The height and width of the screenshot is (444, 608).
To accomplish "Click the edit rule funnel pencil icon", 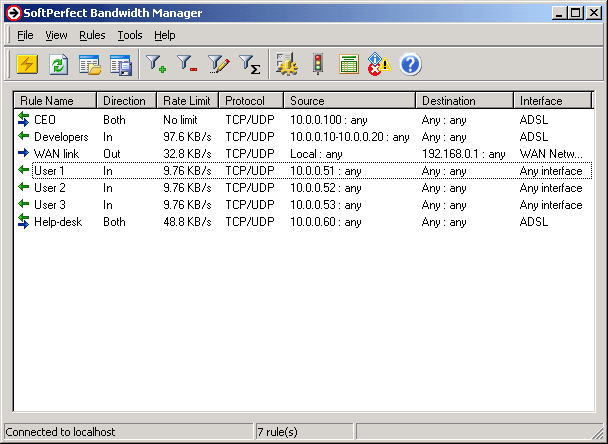I will 219,64.
